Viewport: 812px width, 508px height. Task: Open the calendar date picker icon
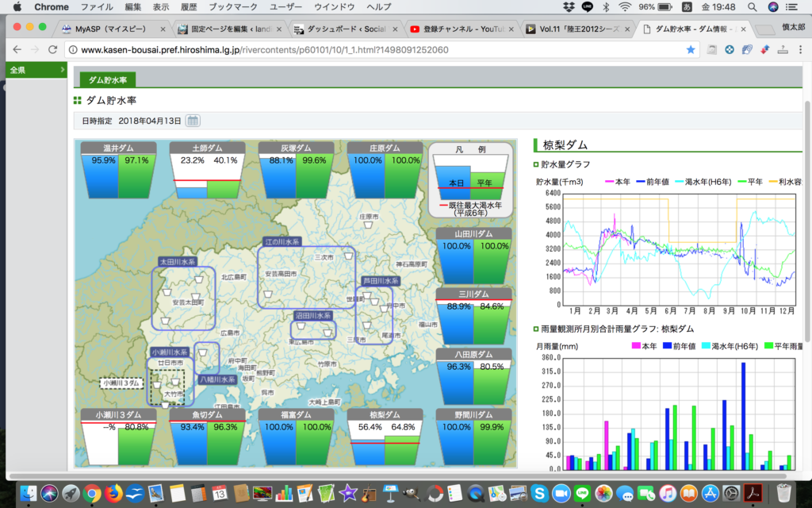193,121
